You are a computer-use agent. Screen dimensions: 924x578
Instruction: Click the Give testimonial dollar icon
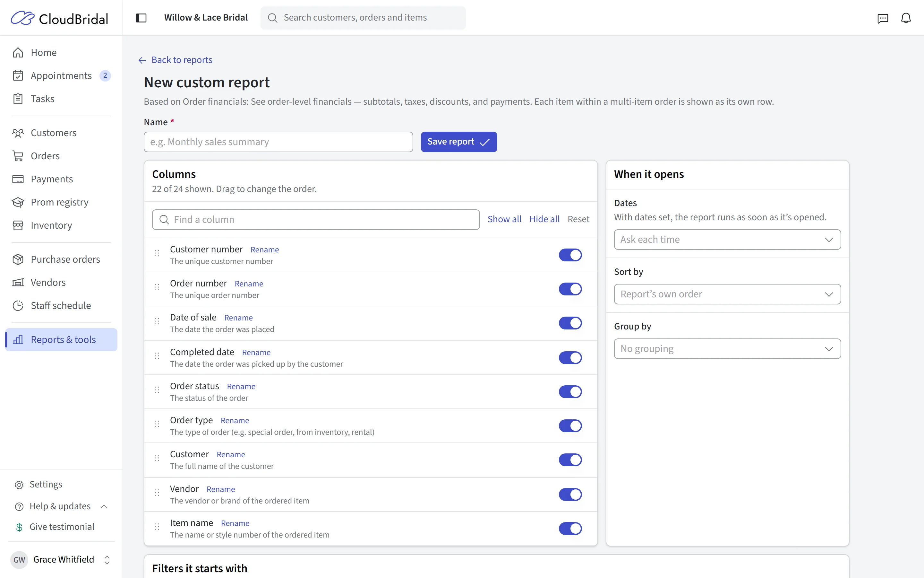click(19, 527)
